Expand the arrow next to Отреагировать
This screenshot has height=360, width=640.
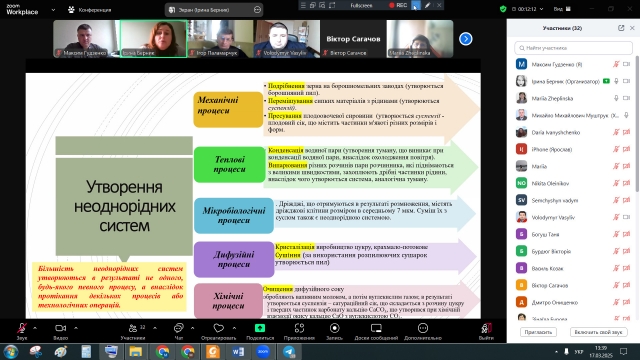234,328
